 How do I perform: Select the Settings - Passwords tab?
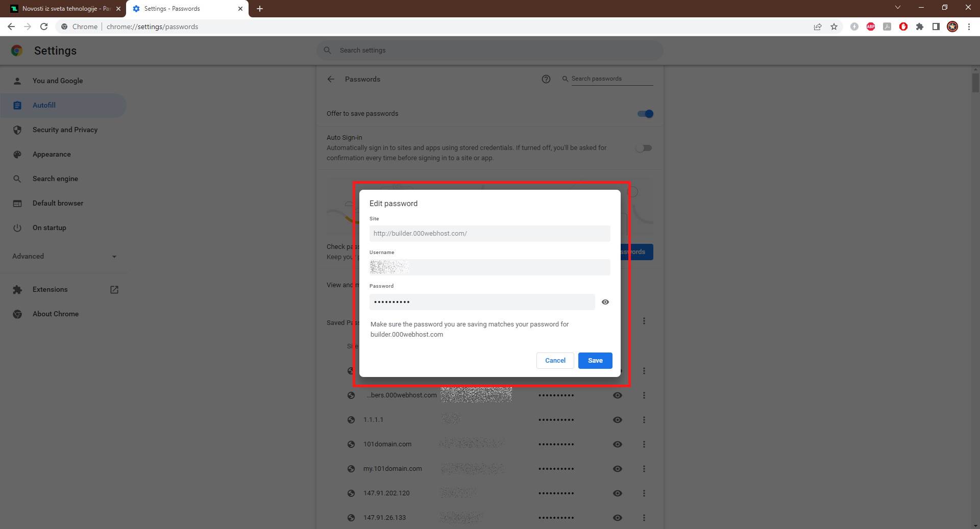(x=174, y=8)
